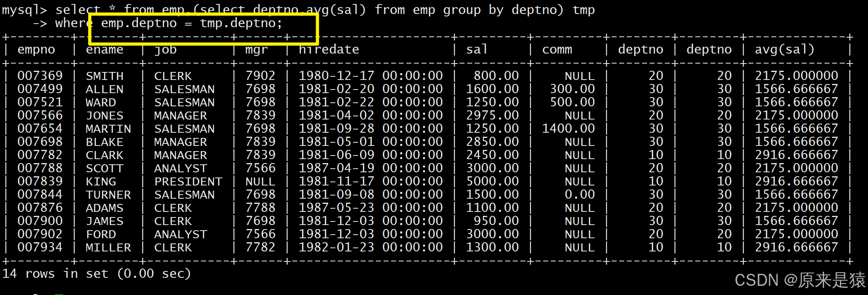Click salary value 1100.00
Image resolution: width=868 pixels, height=295 pixels.
click(x=493, y=208)
